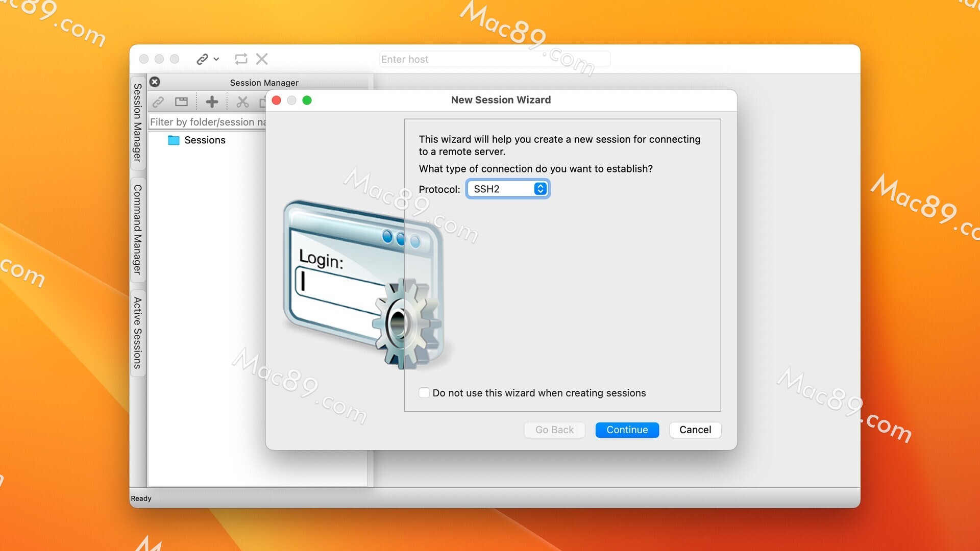980x551 pixels.
Task: Zoom the New Session Wizard with green button
Action: [x=307, y=100]
